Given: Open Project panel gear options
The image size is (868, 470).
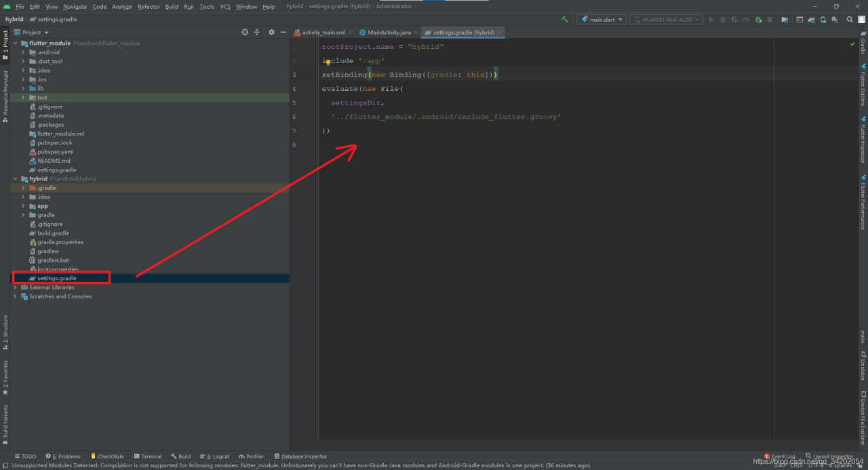Looking at the screenshot, I should coord(272,32).
